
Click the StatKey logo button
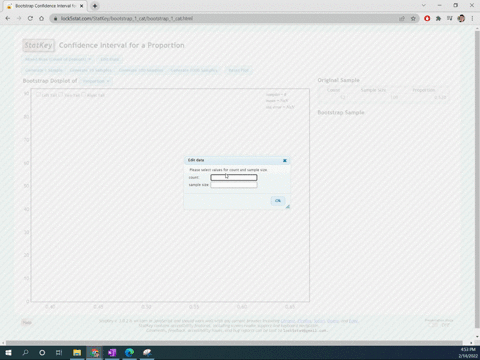tap(38, 45)
